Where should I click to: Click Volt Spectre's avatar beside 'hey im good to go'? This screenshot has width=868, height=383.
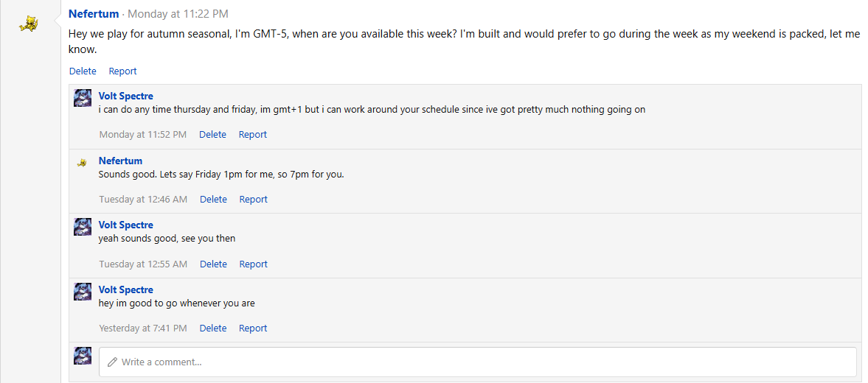[x=83, y=291]
